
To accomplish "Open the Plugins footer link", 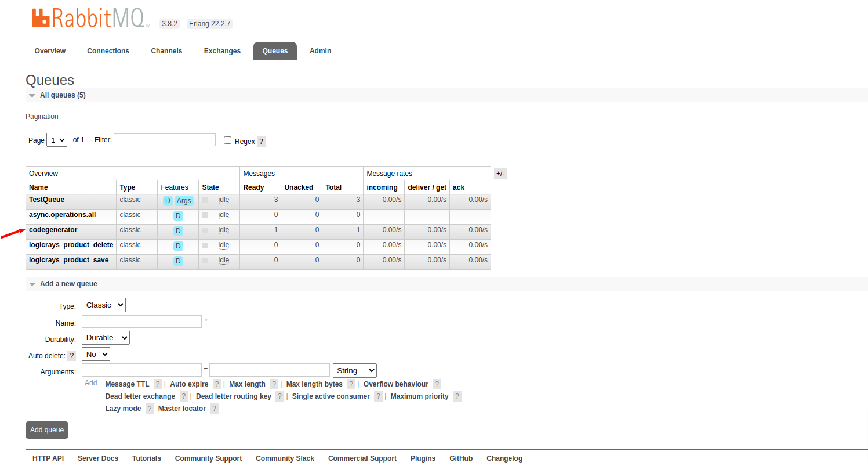I will [423, 458].
